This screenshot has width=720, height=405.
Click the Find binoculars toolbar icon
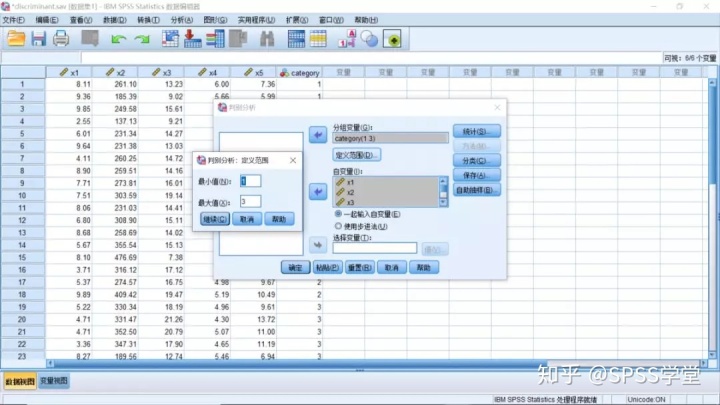267,39
